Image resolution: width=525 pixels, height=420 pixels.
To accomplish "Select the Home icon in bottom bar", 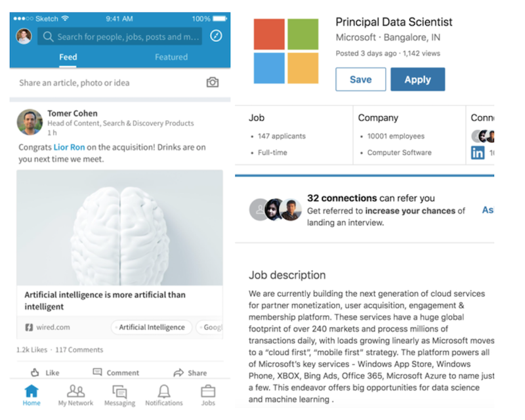I will pos(31,395).
